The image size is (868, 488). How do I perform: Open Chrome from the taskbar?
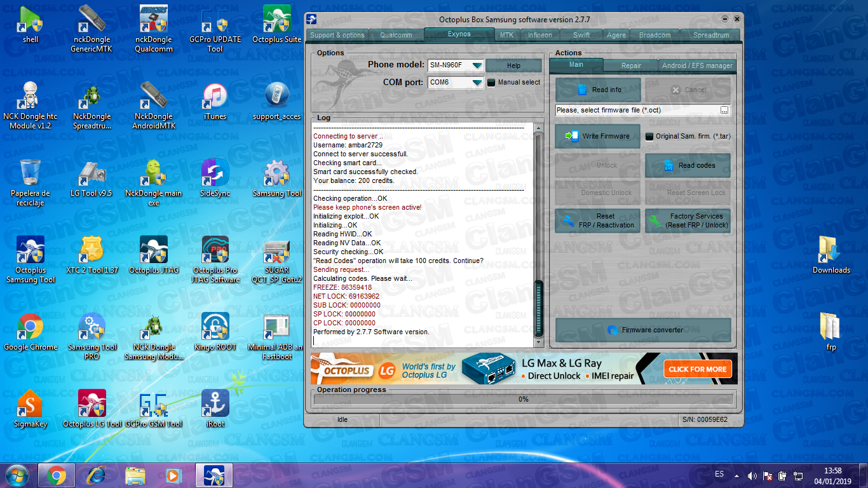56,475
